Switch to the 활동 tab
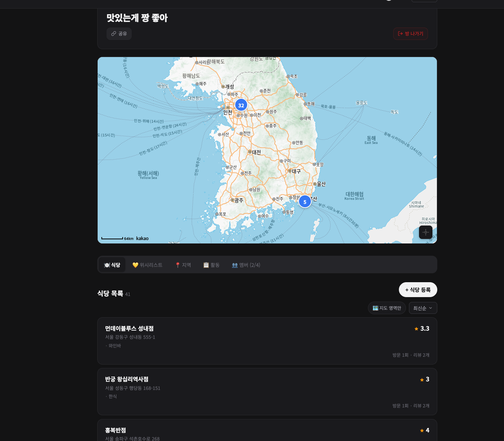The height and width of the screenshot is (441, 504). [x=211, y=265]
